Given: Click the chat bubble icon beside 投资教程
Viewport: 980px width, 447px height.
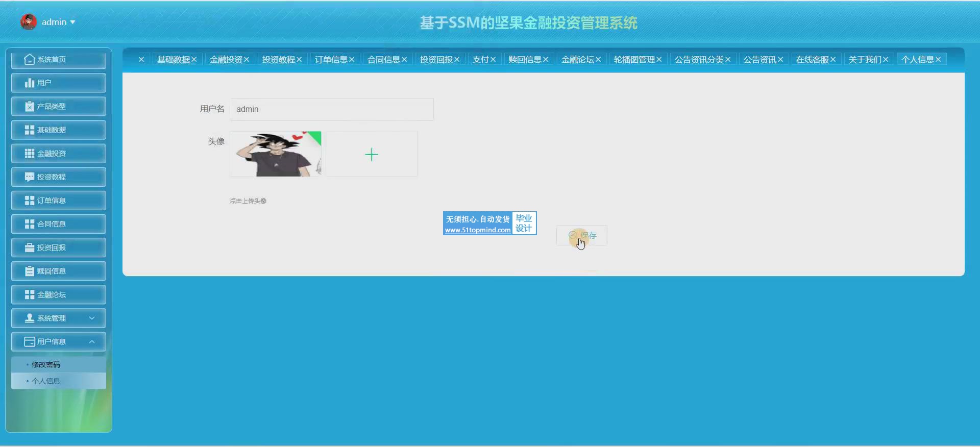Looking at the screenshot, I should (30, 177).
